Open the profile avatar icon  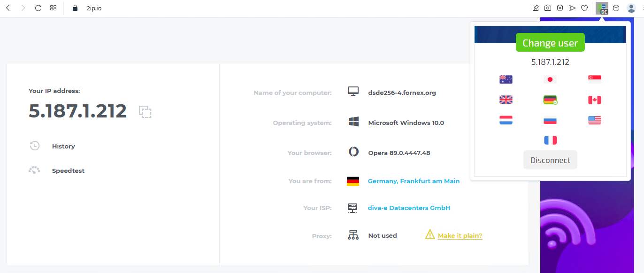point(631,8)
